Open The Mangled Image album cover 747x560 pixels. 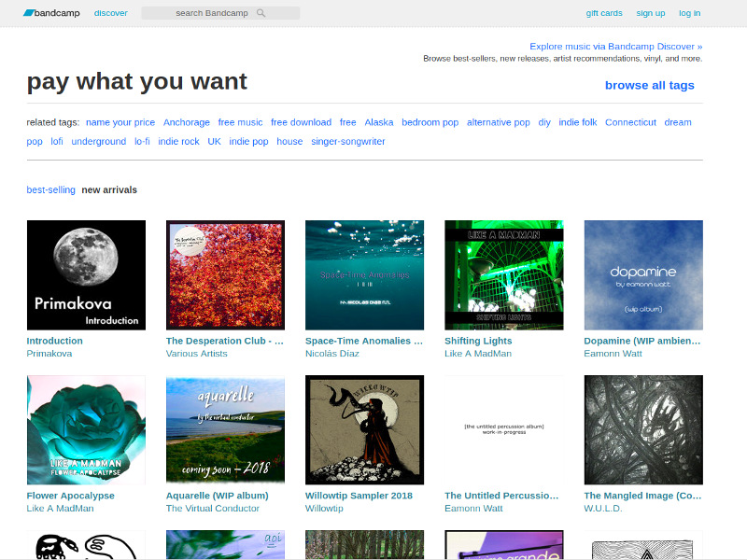point(643,430)
